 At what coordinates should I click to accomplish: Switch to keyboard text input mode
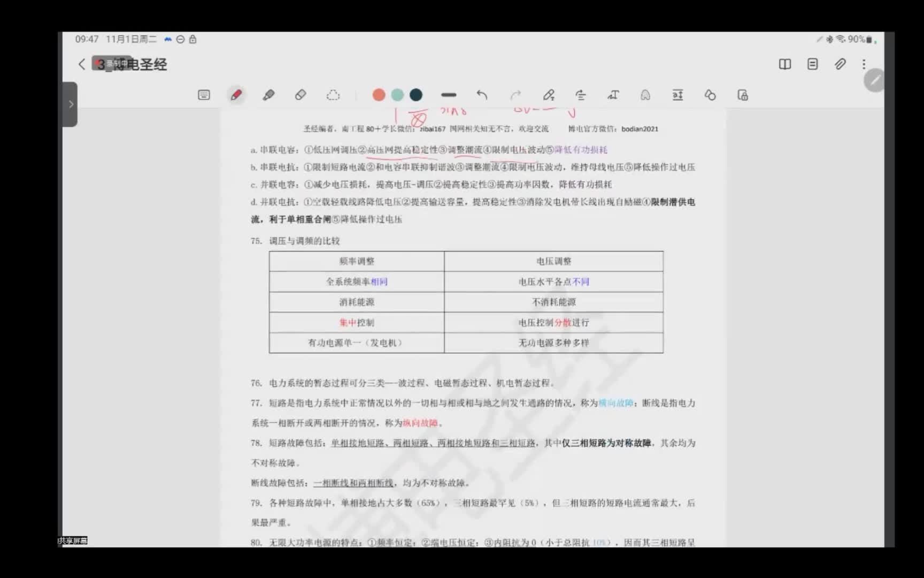(x=204, y=95)
